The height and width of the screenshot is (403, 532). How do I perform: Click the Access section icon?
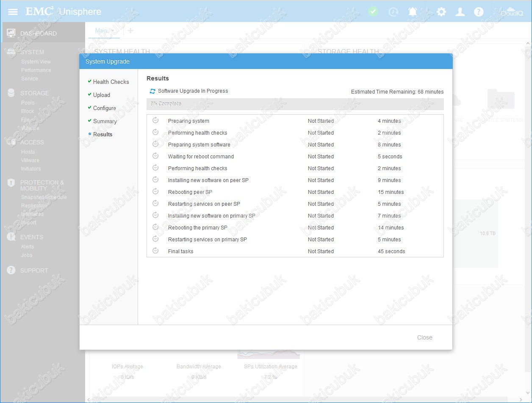pos(11,142)
